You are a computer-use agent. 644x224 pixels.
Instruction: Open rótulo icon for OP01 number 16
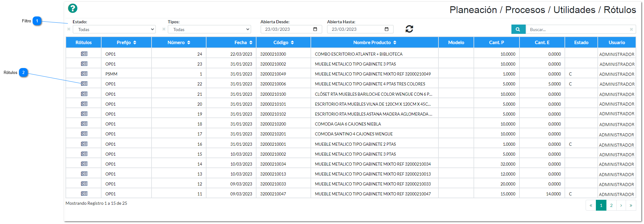[84, 144]
